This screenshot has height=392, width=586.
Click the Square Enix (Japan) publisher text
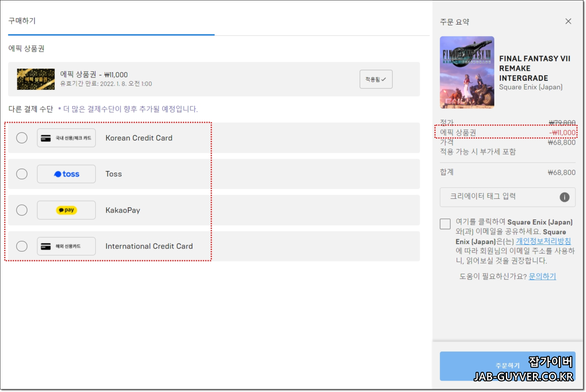pyautogui.click(x=531, y=87)
